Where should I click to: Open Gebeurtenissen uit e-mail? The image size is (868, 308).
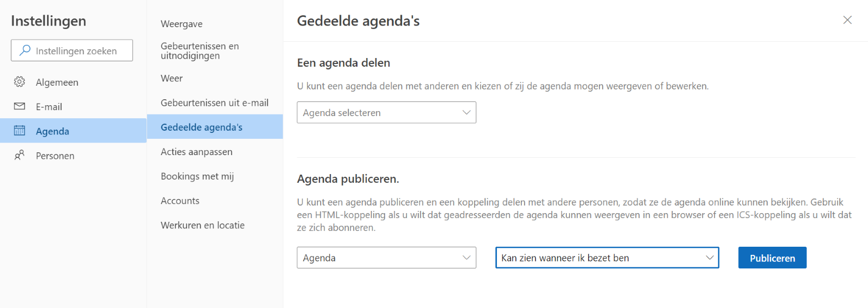[x=215, y=102]
